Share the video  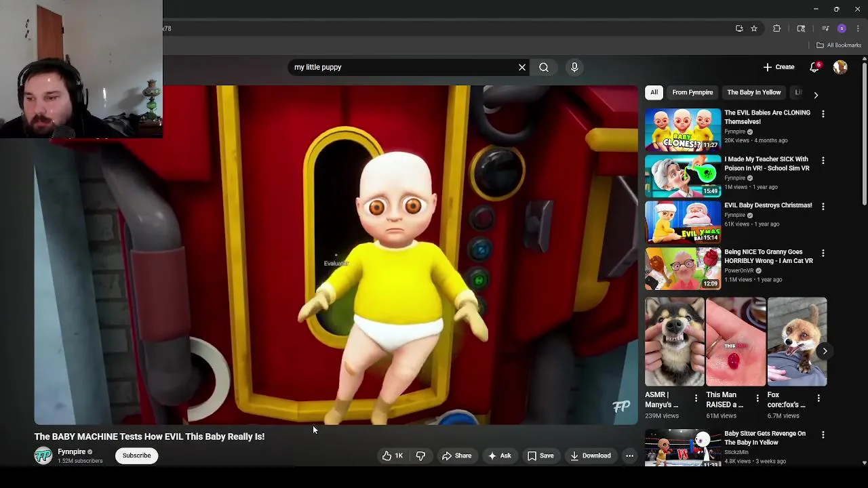click(x=456, y=455)
